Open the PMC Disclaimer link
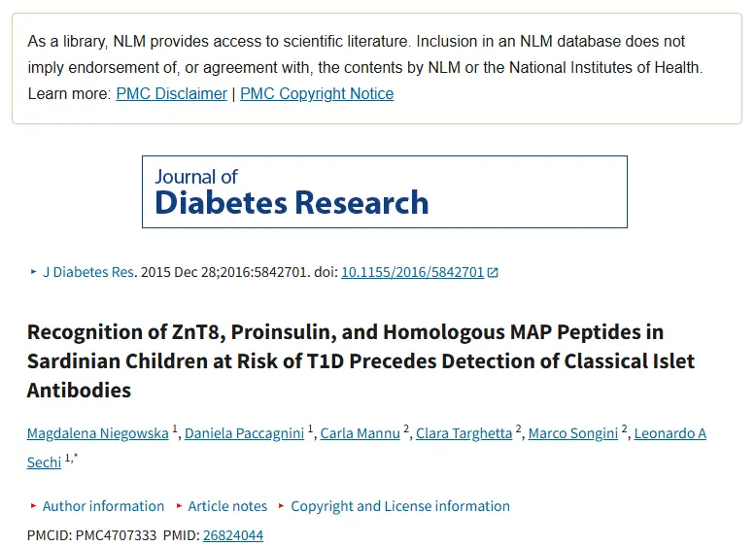The image size is (756, 547). (172, 93)
